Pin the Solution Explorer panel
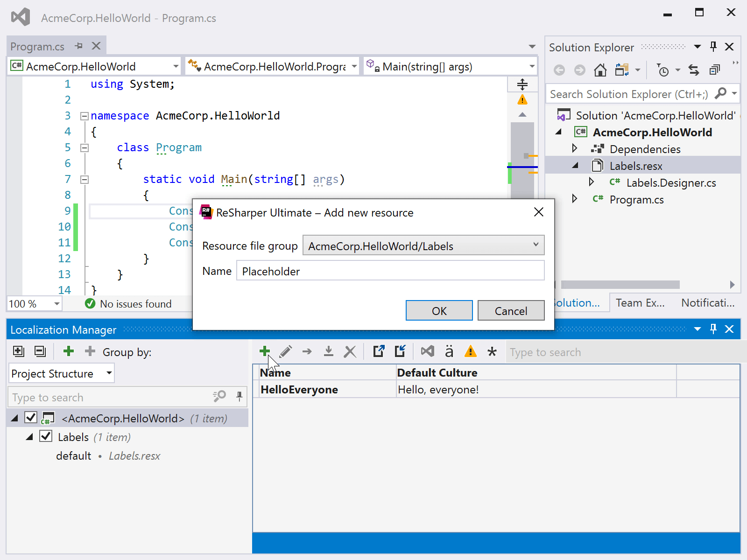This screenshot has width=747, height=560. pyautogui.click(x=713, y=46)
